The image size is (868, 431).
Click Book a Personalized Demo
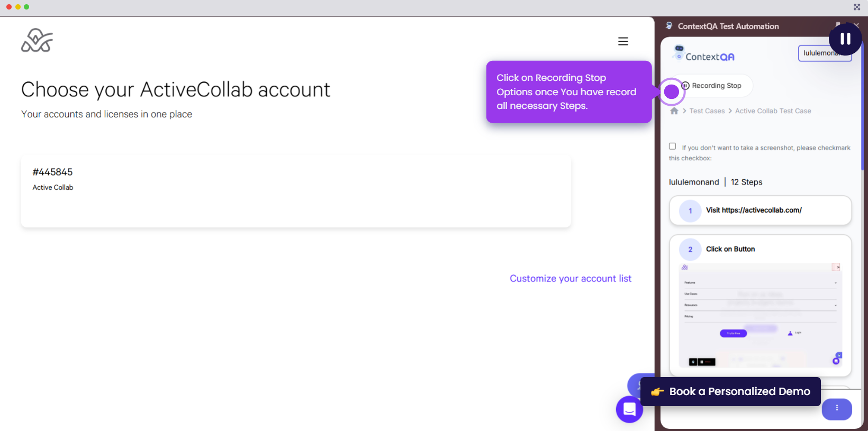(730, 392)
